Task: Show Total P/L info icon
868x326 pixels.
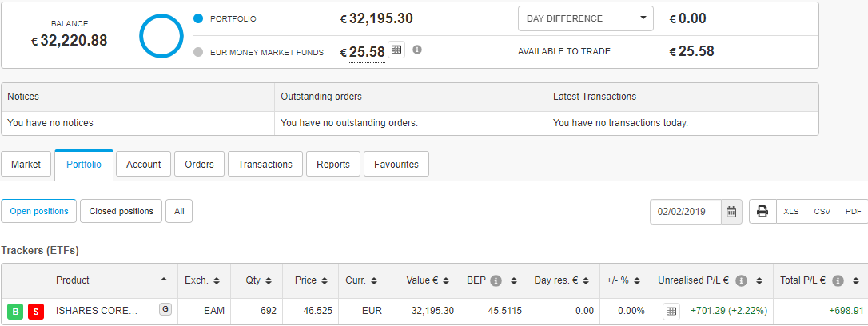Action: (x=838, y=280)
